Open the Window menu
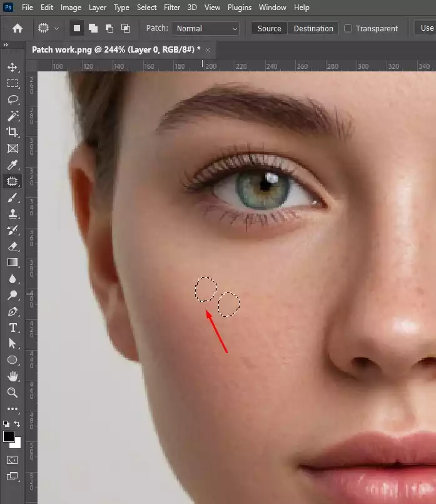 tap(273, 8)
